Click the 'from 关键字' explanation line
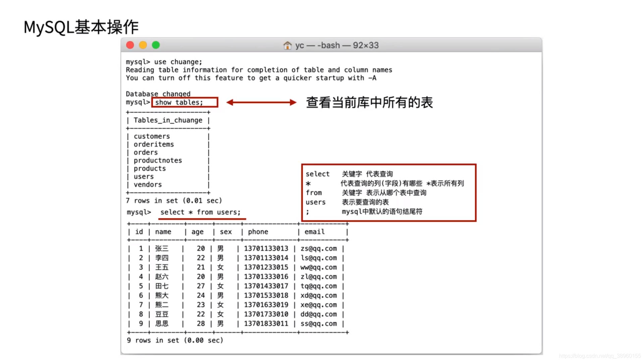This screenshot has height=362, width=644. pos(366,193)
